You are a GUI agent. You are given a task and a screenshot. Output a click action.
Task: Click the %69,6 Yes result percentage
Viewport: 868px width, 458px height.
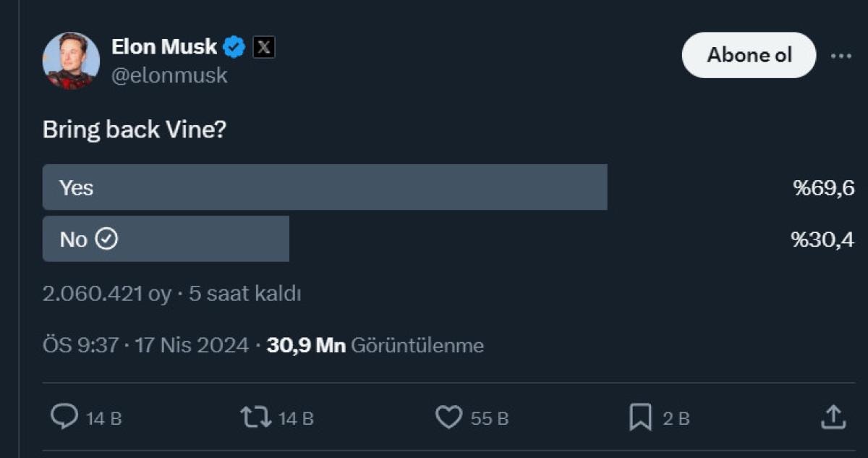(x=824, y=188)
